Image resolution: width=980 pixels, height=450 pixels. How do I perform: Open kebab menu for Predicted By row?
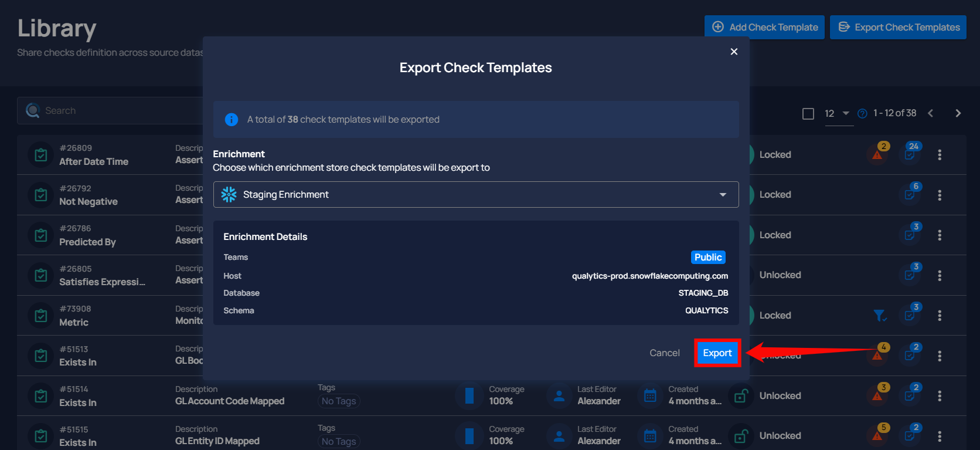tap(940, 235)
